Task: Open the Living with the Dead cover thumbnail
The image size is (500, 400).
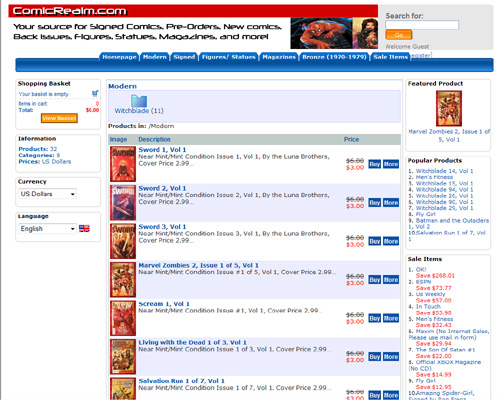Action: [x=123, y=357]
